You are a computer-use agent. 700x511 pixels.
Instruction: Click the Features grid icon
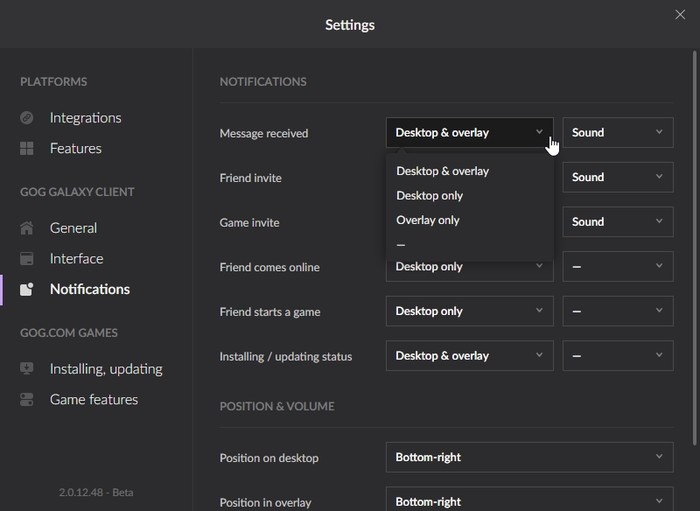[x=27, y=148]
